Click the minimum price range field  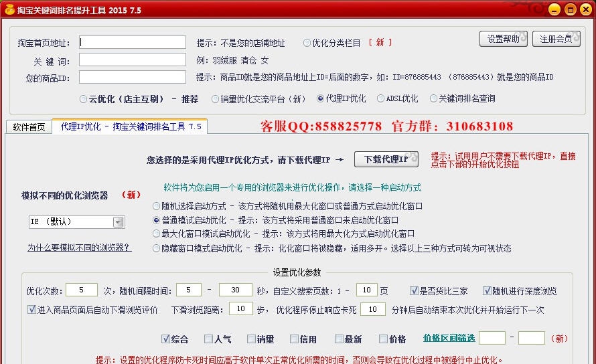[x=492, y=338]
